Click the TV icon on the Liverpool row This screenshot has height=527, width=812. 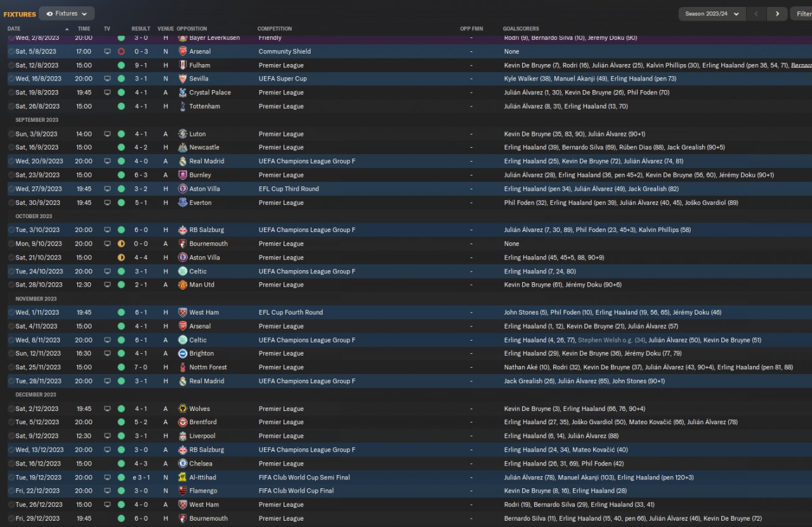[107, 436]
